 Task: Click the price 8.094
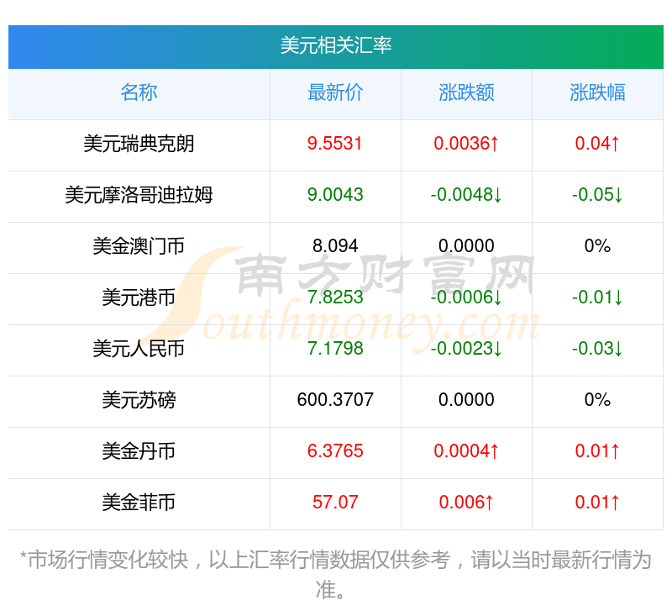coord(335,246)
